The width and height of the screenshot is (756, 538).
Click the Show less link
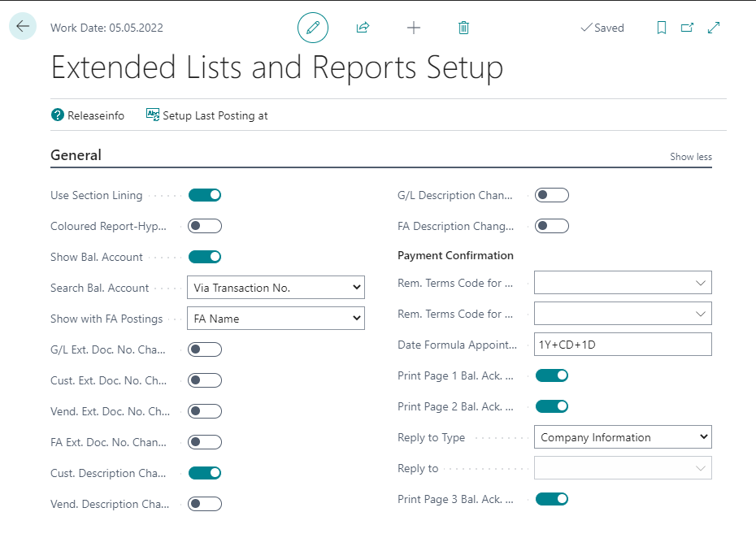point(690,157)
